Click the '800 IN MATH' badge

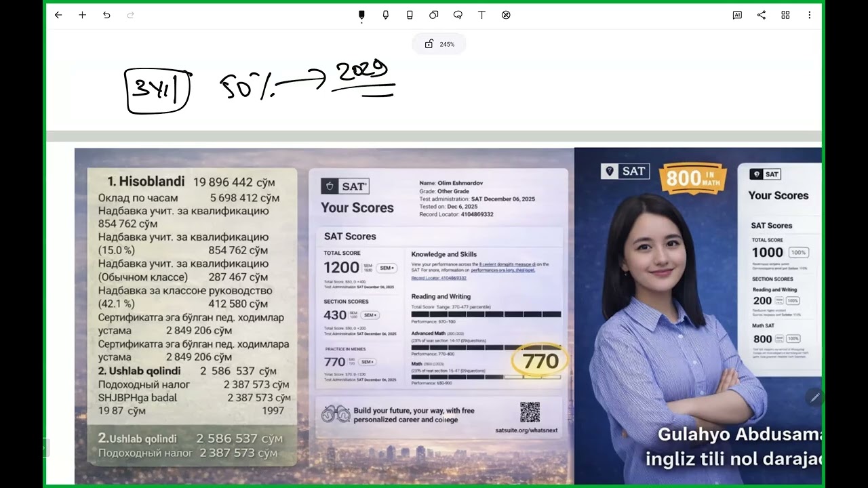pyautogui.click(x=692, y=178)
